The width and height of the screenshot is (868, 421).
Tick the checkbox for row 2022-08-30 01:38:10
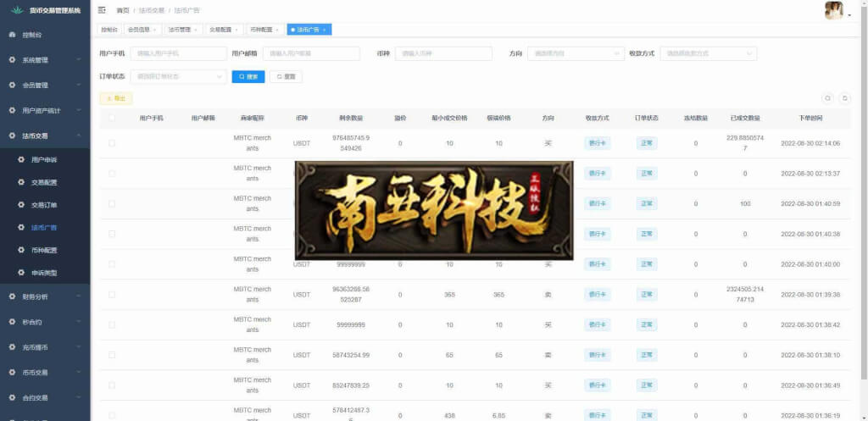point(112,355)
